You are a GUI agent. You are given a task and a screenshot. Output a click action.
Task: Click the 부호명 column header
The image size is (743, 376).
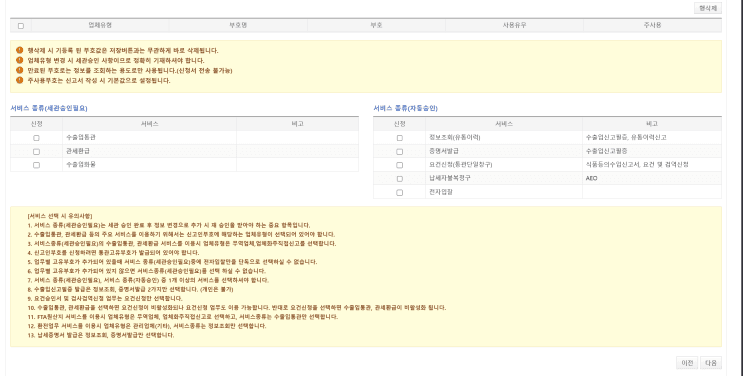pos(238,26)
